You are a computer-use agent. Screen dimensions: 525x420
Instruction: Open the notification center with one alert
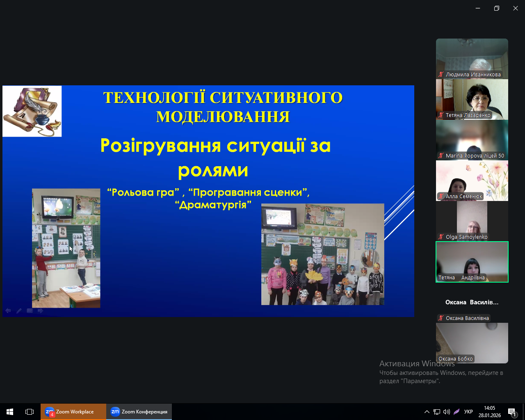click(511, 412)
